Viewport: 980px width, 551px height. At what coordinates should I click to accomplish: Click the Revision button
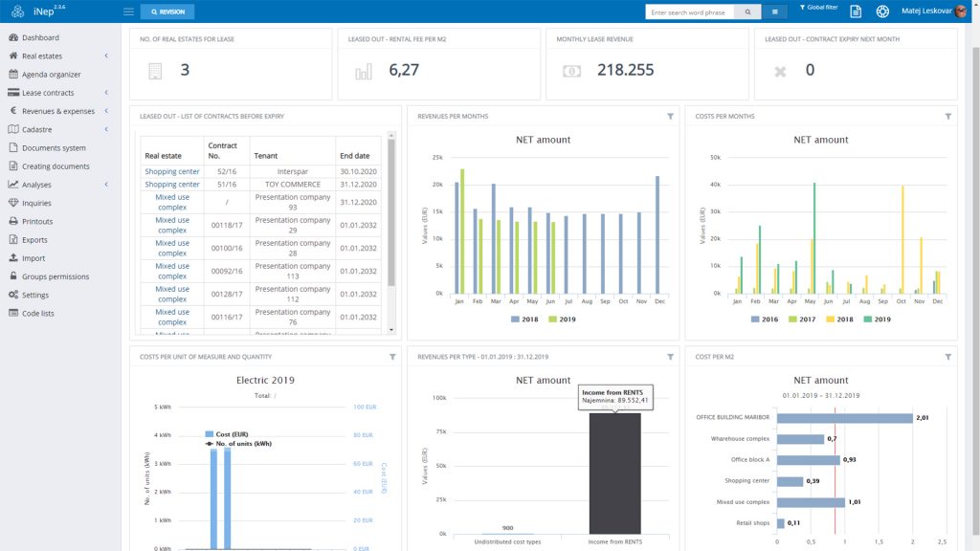[x=167, y=11]
